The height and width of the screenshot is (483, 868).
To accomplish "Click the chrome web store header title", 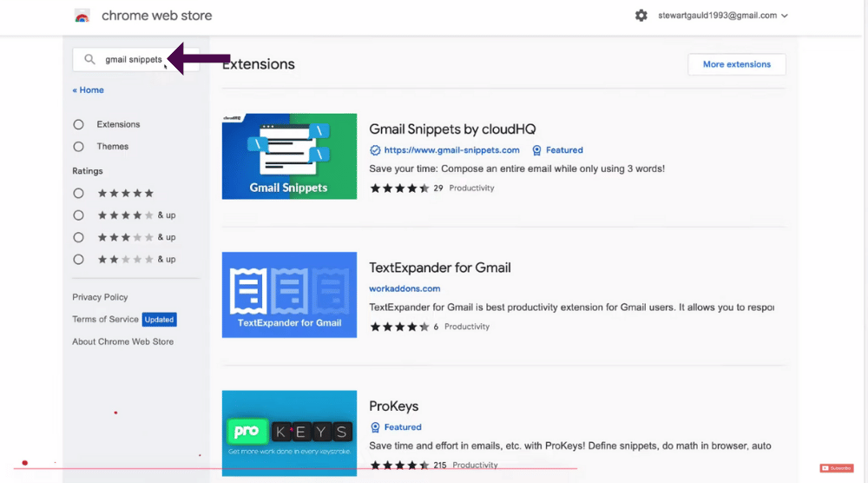I will click(x=156, y=16).
